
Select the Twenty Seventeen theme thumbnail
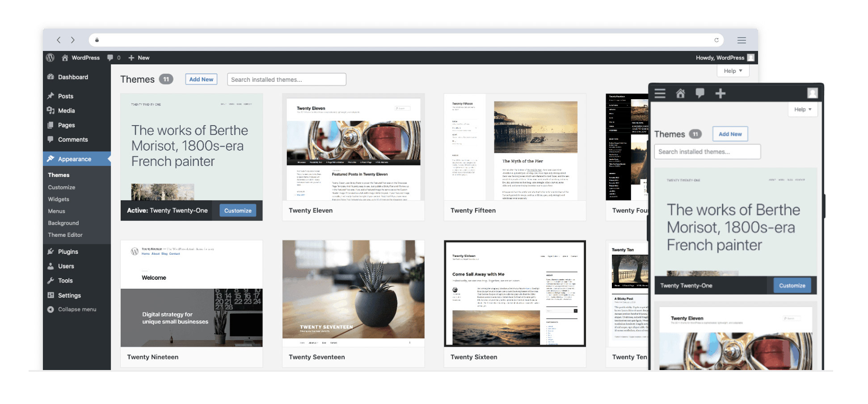coord(353,294)
